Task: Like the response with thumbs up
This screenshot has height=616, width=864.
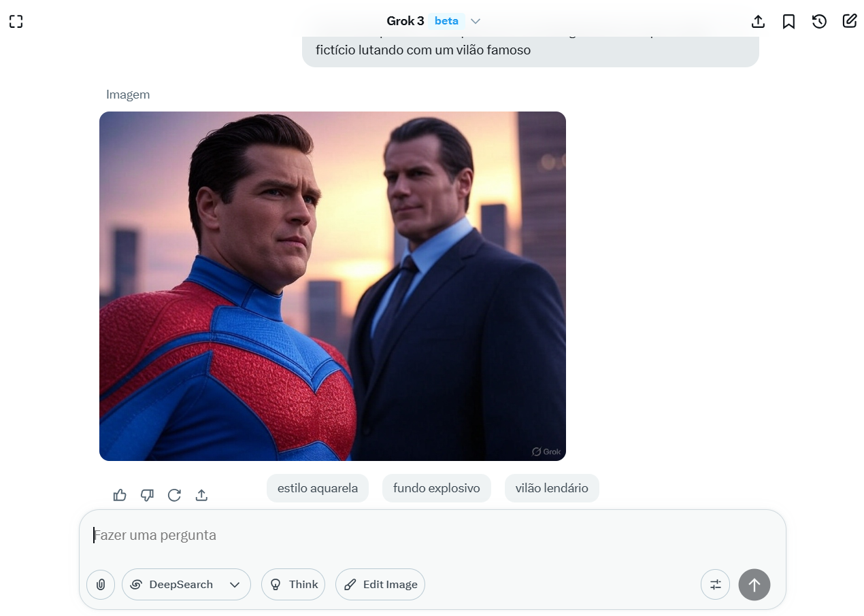Action: click(x=120, y=495)
